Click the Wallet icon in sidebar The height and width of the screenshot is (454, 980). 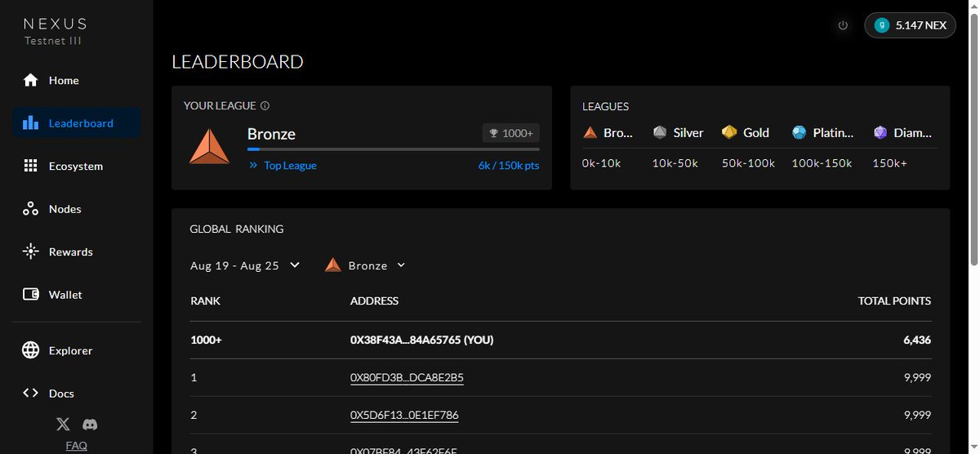pyautogui.click(x=30, y=295)
